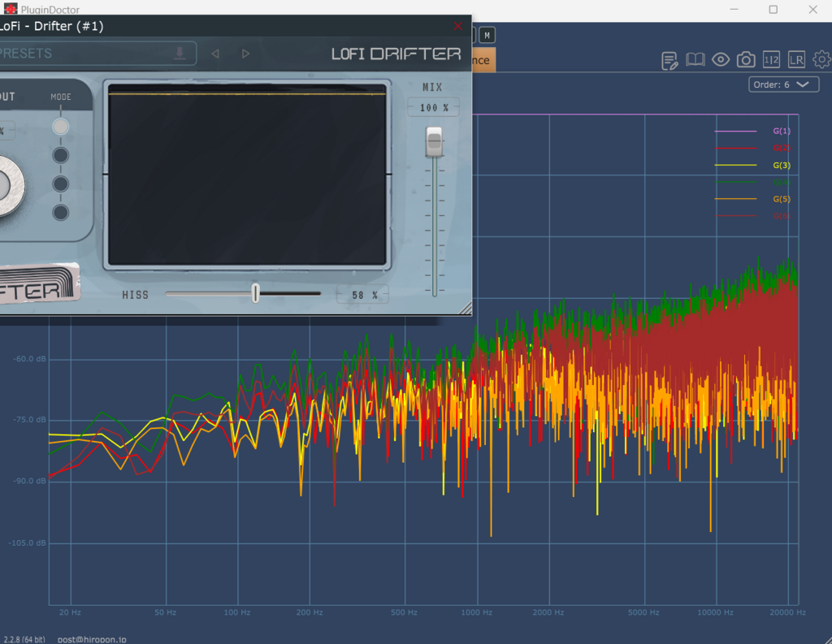Click the 1000 Hz frequency label
This screenshot has width=832, height=644.
pos(476,612)
